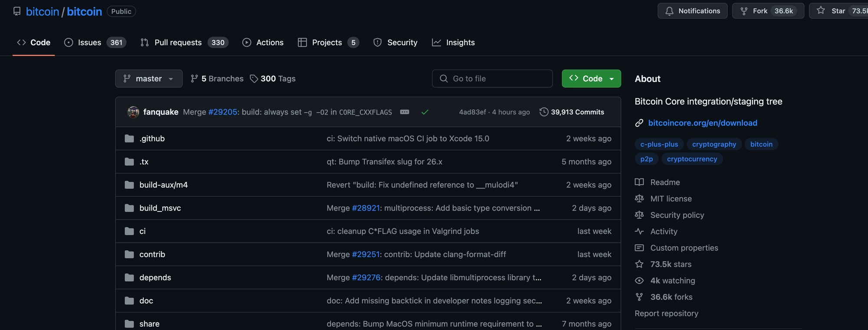The width and height of the screenshot is (868, 330).
Task: Open build_msvc directory name
Action: point(160,208)
